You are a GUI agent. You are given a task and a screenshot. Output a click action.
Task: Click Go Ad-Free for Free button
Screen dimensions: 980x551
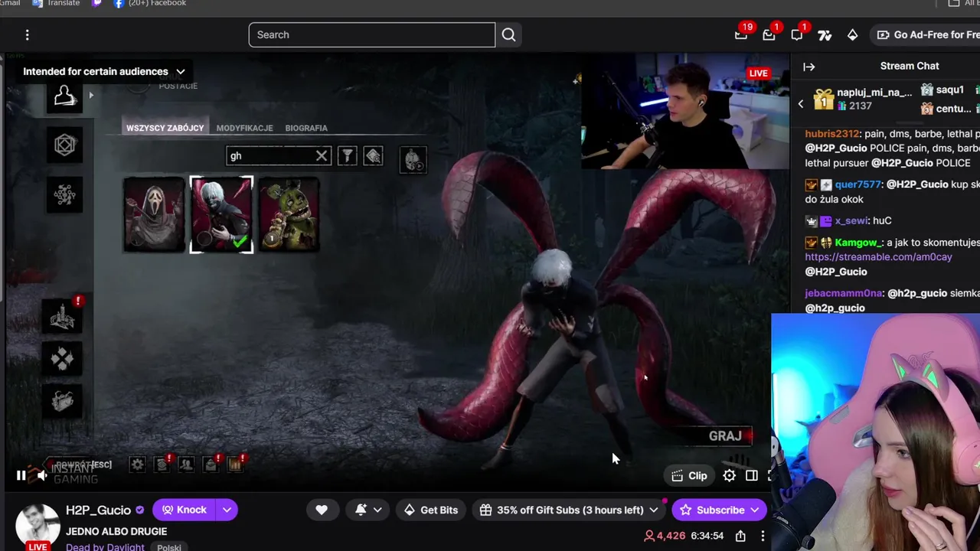click(x=925, y=34)
